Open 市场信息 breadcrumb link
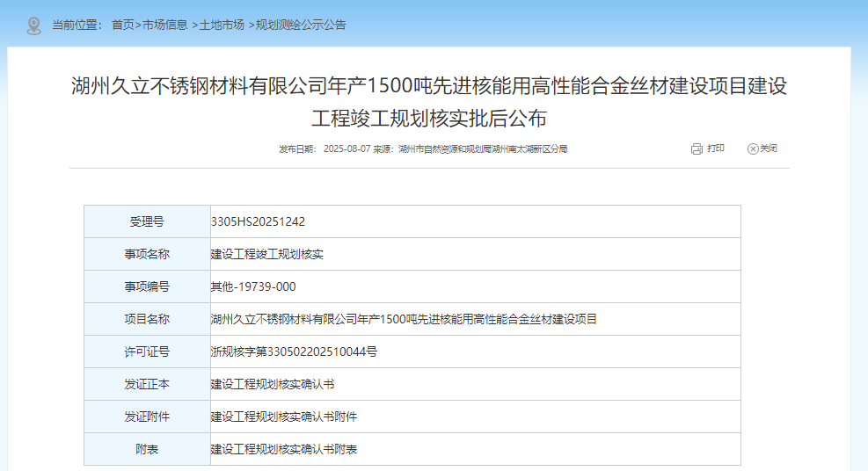 pyautogui.click(x=164, y=25)
